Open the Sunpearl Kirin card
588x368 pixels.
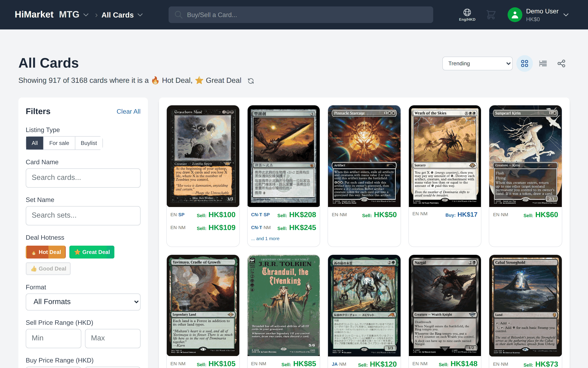point(525,156)
